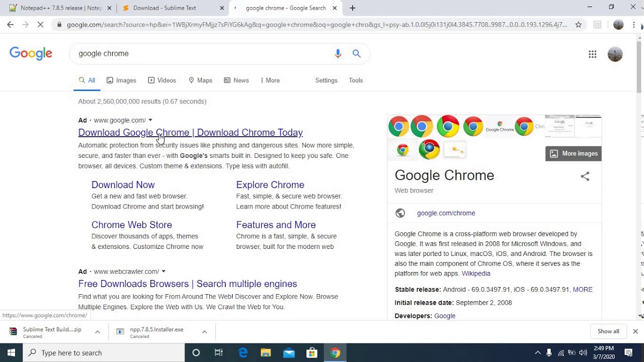The image size is (644, 362).
Task: Launch Microsoft Edge from taskbar
Action: tap(243, 352)
